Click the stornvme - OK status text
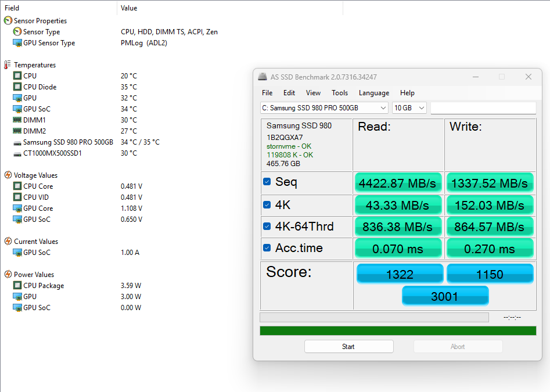Screen dimensions: 550x392 pos(289,146)
